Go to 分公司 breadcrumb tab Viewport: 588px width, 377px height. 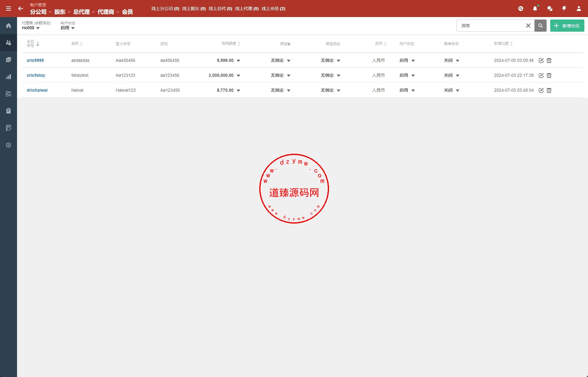coord(38,12)
